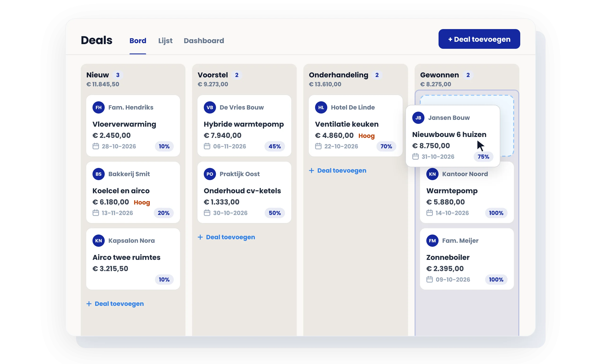This screenshot has height=364, width=601.
Task: Open the Dashboard tab
Action: click(204, 41)
